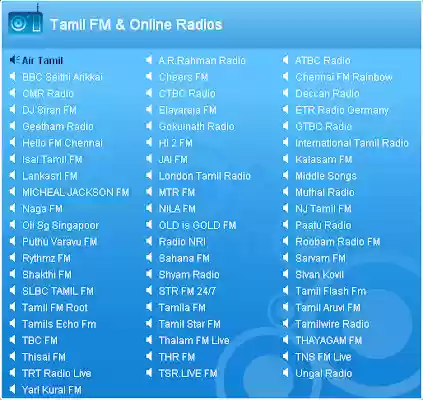Click speaker icon next to Deccan Radio

tap(285, 93)
